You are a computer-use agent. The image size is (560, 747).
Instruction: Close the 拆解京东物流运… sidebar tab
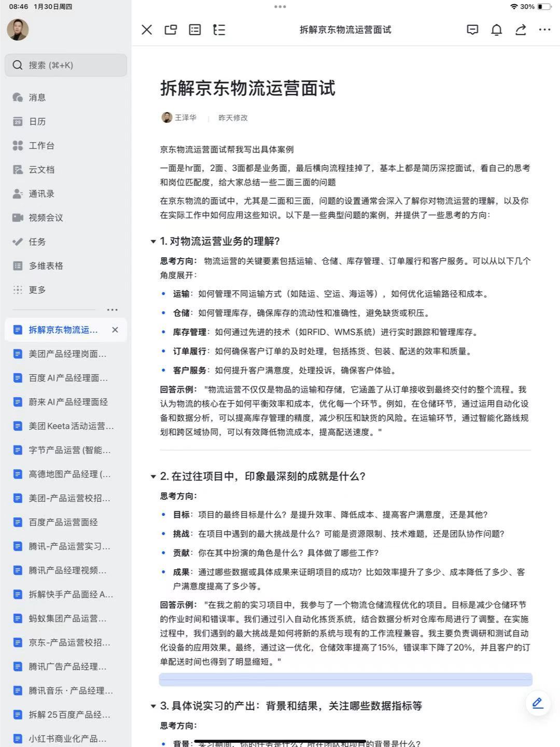(x=115, y=330)
